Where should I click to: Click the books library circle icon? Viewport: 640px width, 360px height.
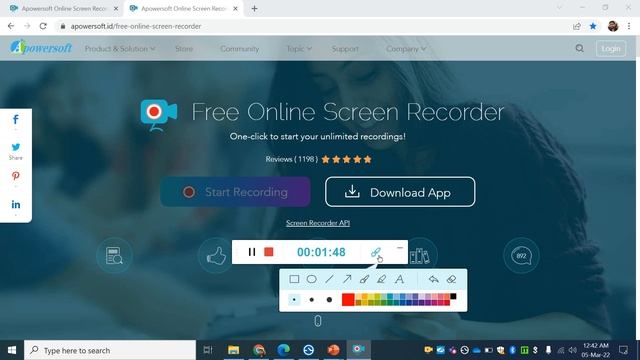point(420,256)
